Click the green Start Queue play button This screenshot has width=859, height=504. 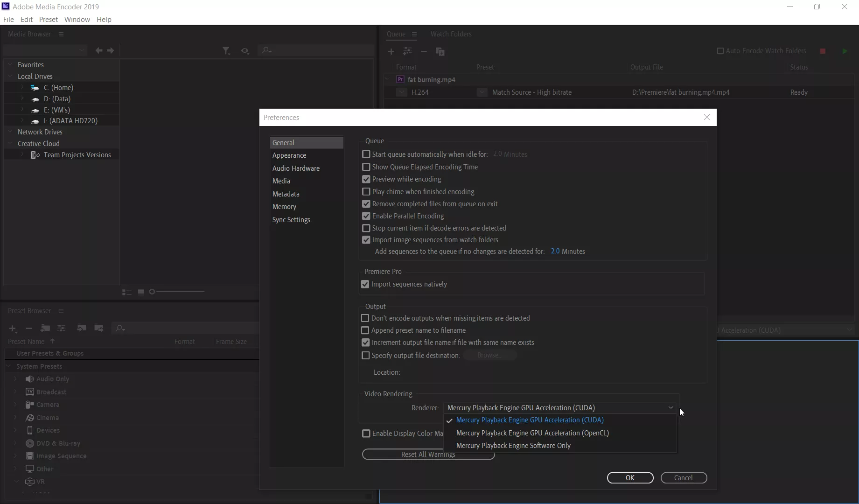pos(845,51)
